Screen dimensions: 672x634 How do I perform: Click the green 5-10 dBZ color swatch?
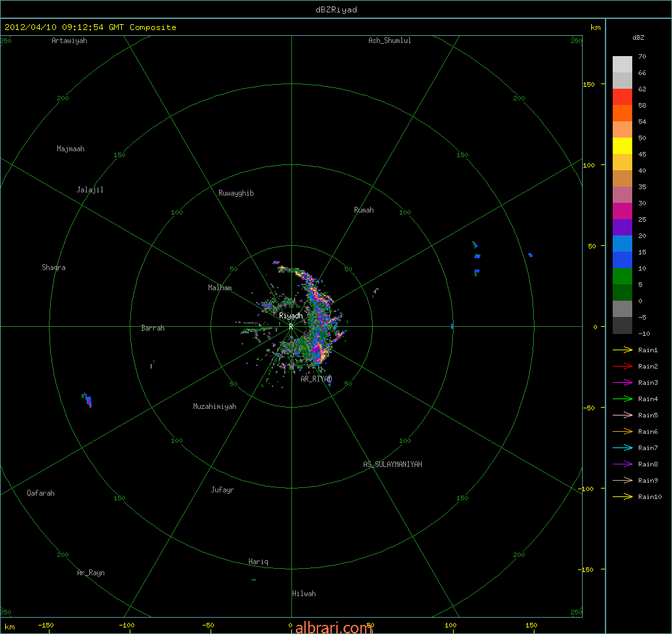point(622,277)
